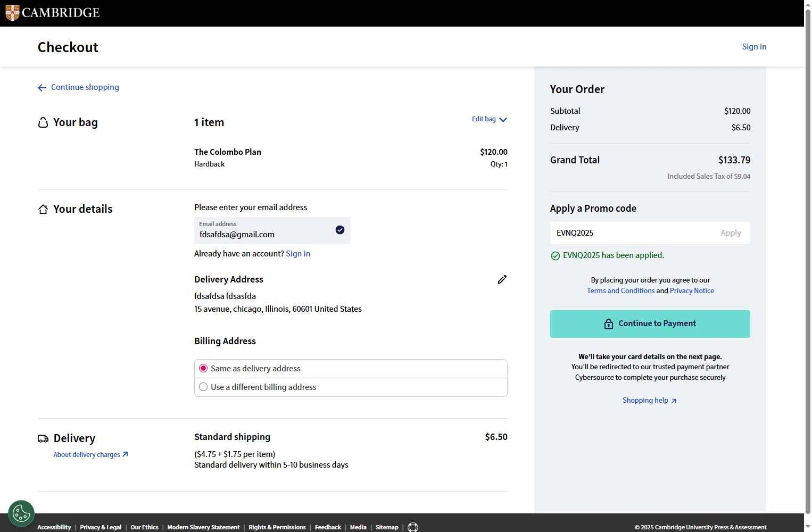Select Use a different billing address
Image resolution: width=812 pixels, height=532 pixels.
[203, 387]
